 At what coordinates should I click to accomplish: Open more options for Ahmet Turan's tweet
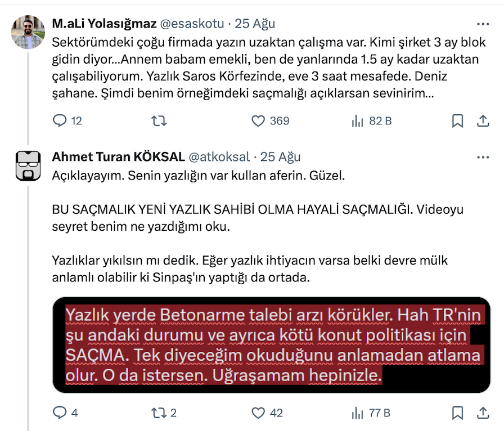[x=483, y=157]
